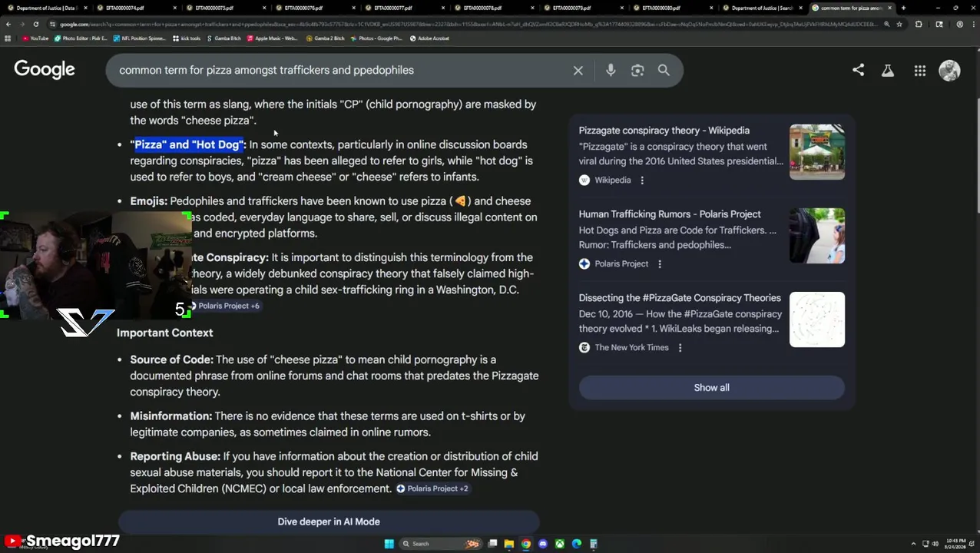
Task: Open Apple Music bookmark
Action: click(x=271, y=38)
